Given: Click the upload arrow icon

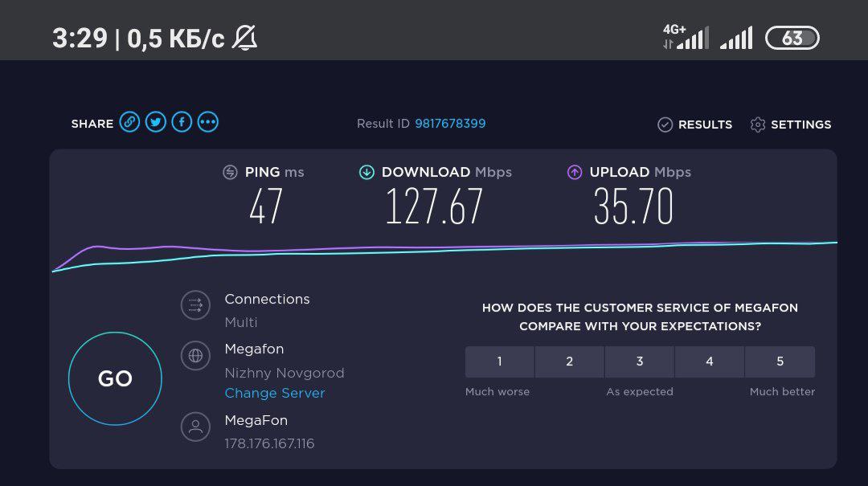Looking at the screenshot, I should [575, 172].
